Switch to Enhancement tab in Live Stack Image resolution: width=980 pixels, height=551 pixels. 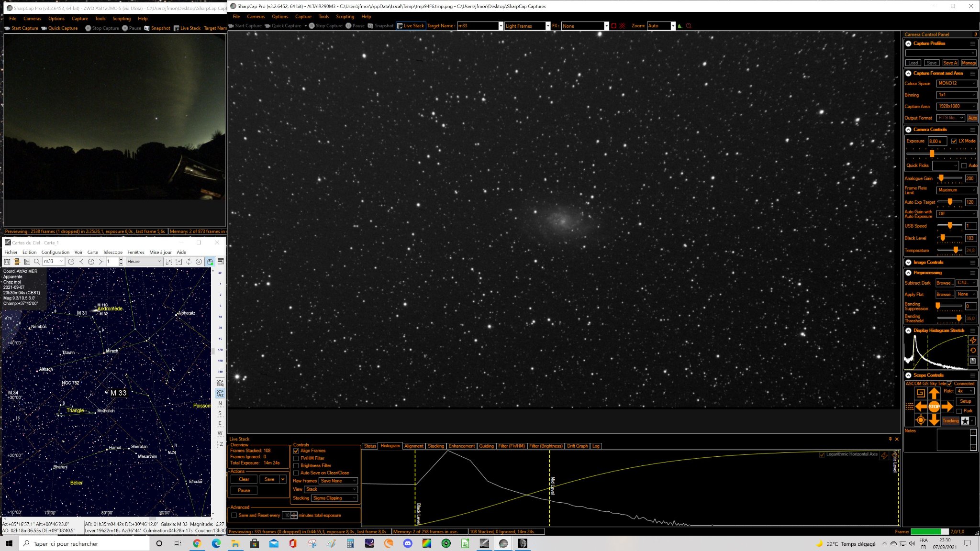[x=461, y=446]
